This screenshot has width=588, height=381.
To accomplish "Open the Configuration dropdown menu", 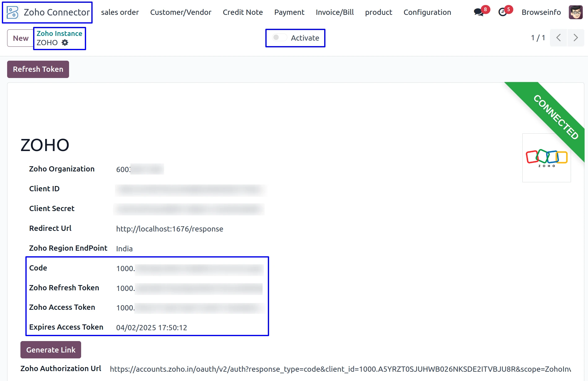I will click(427, 12).
